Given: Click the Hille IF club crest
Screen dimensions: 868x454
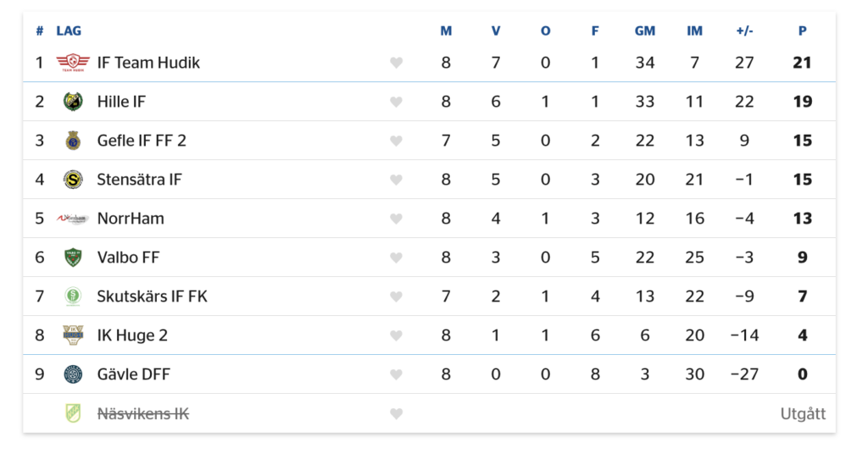Looking at the screenshot, I should pos(73,102).
